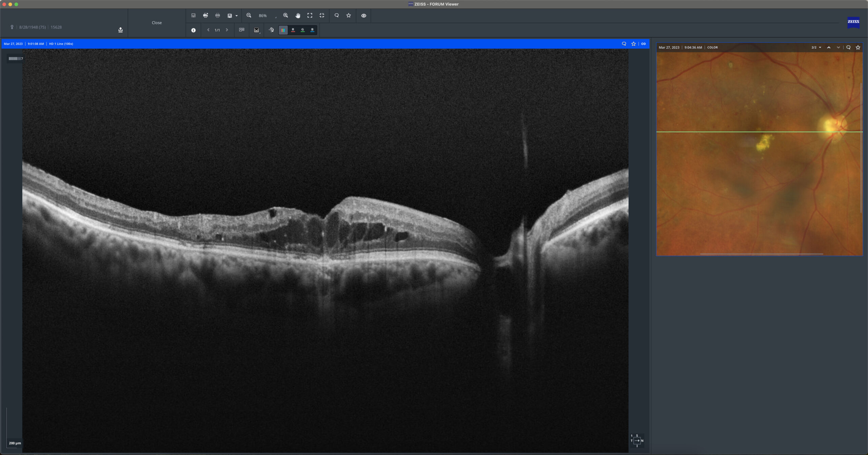Click the OD eye label
The width and height of the screenshot is (868, 455).
[644, 44]
